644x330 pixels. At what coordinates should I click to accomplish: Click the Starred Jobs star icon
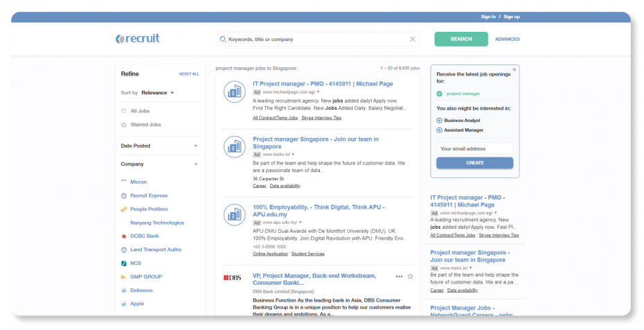tap(124, 125)
